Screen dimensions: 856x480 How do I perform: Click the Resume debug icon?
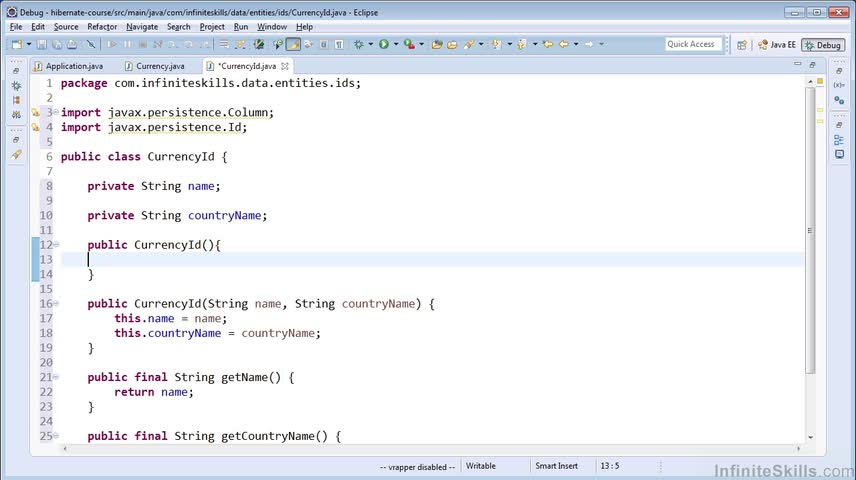pos(112,44)
